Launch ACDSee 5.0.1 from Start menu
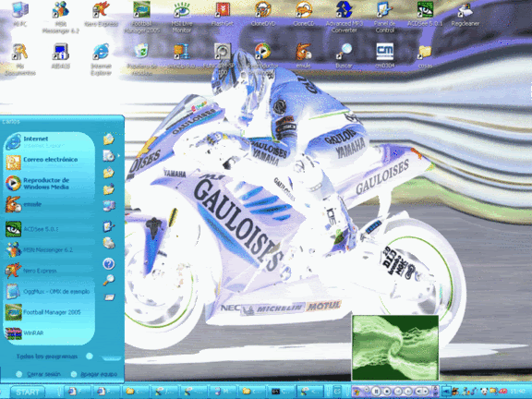Screen dimensions: 532x399 coord(49,229)
